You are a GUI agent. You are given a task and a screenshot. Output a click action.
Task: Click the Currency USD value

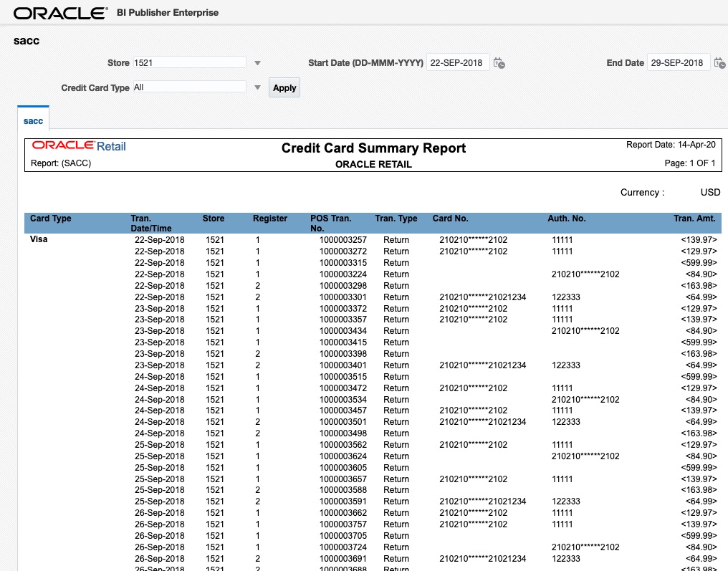click(x=710, y=192)
